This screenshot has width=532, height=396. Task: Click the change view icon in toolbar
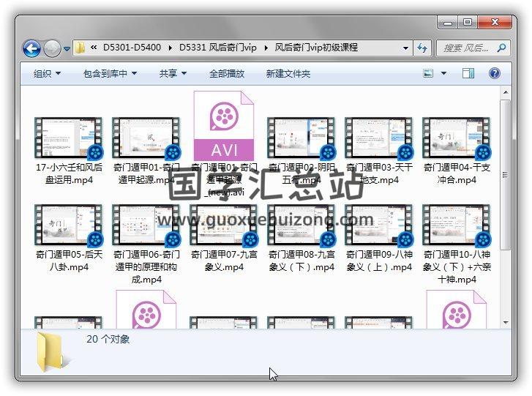(429, 73)
